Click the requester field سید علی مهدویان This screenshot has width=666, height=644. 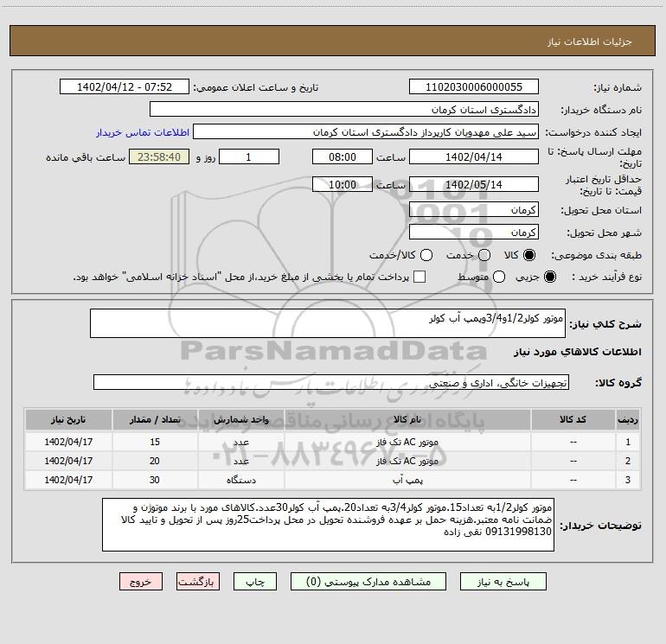(x=366, y=132)
